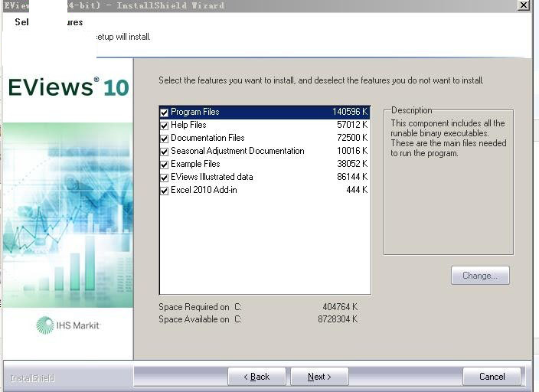Image resolution: width=539 pixels, height=392 pixels.
Task: Click the Change... button
Action: click(x=480, y=276)
